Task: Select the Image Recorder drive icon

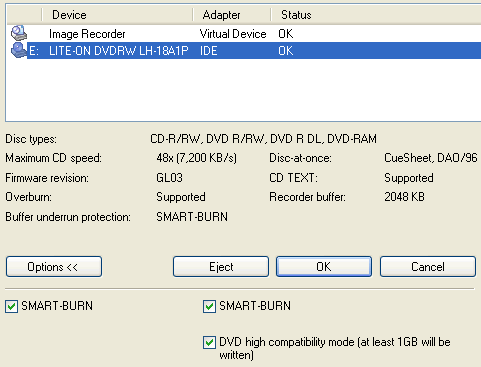Action: [19, 33]
